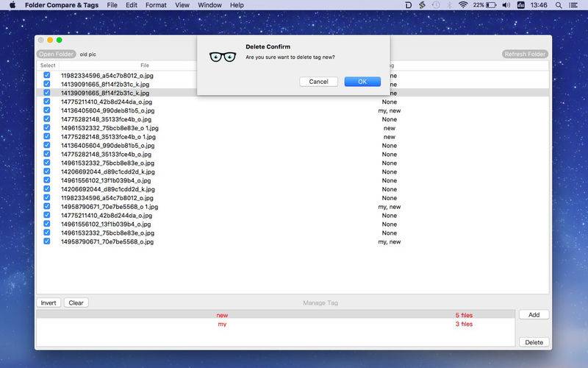Select file 14958790671_70e7be5568_o.jpg
Viewport: 588px width, 368px height.
click(x=107, y=242)
